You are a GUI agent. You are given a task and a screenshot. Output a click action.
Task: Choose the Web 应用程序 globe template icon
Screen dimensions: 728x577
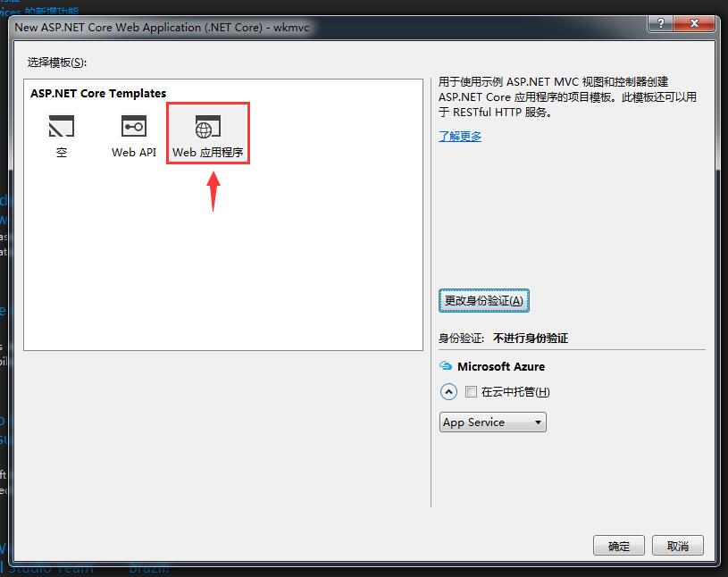click(207, 126)
